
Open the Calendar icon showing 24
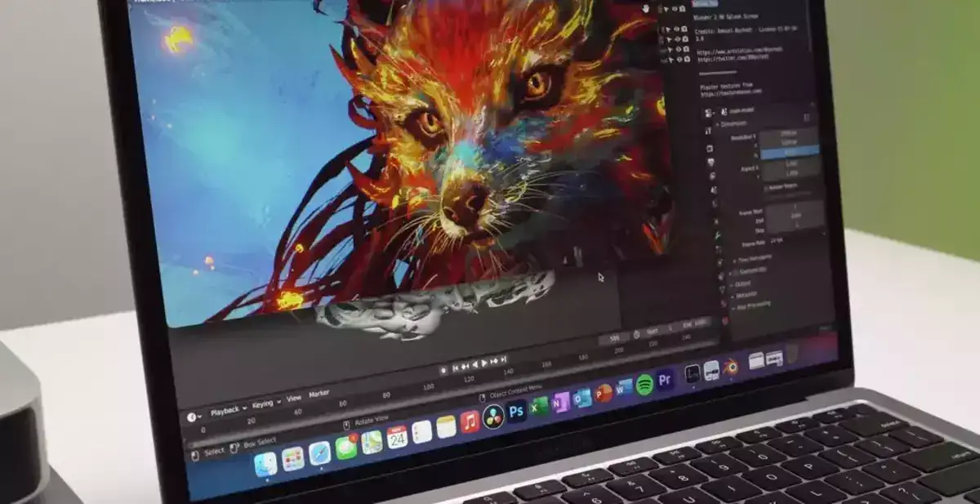tap(397, 437)
